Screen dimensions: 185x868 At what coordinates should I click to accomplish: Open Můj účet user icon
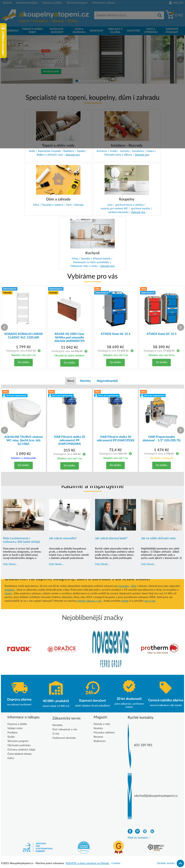tap(170, 3)
